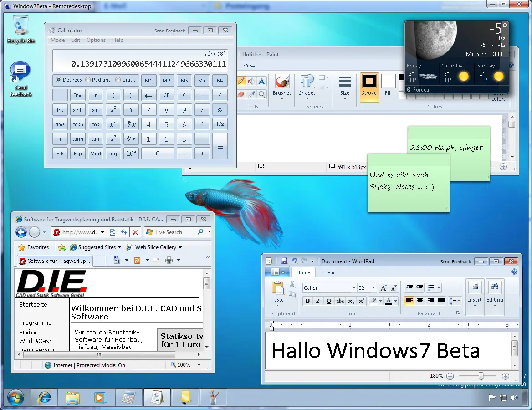532x410 pixels.
Task: Apply Subscript in WordPad
Action: pyautogui.click(x=351, y=301)
